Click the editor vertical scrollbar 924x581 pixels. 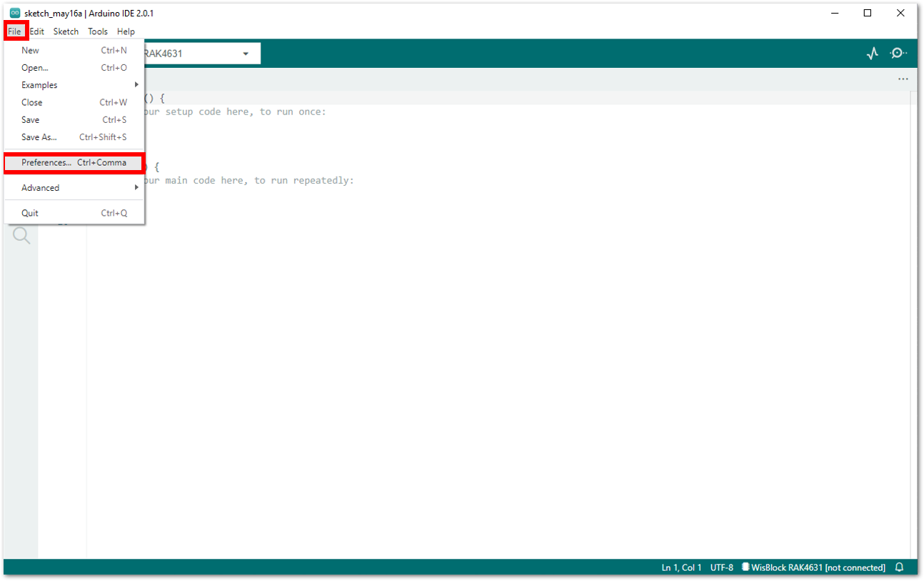(x=914, y=324)
